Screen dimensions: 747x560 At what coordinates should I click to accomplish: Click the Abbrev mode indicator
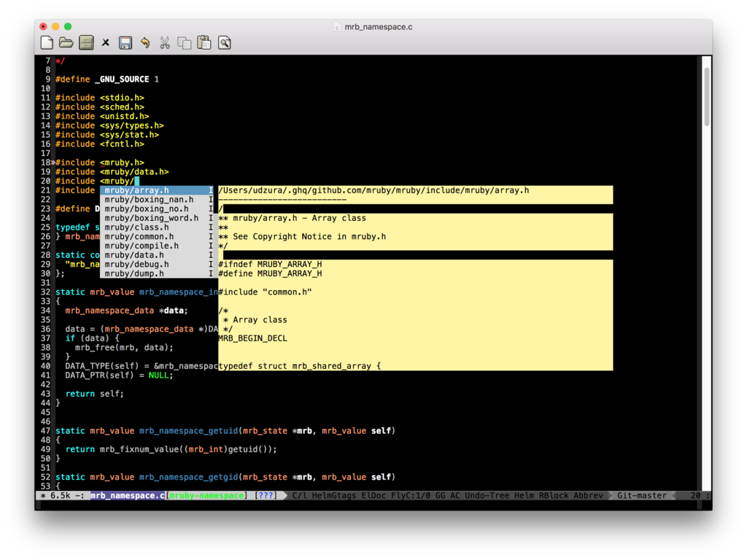coord(589,496)
